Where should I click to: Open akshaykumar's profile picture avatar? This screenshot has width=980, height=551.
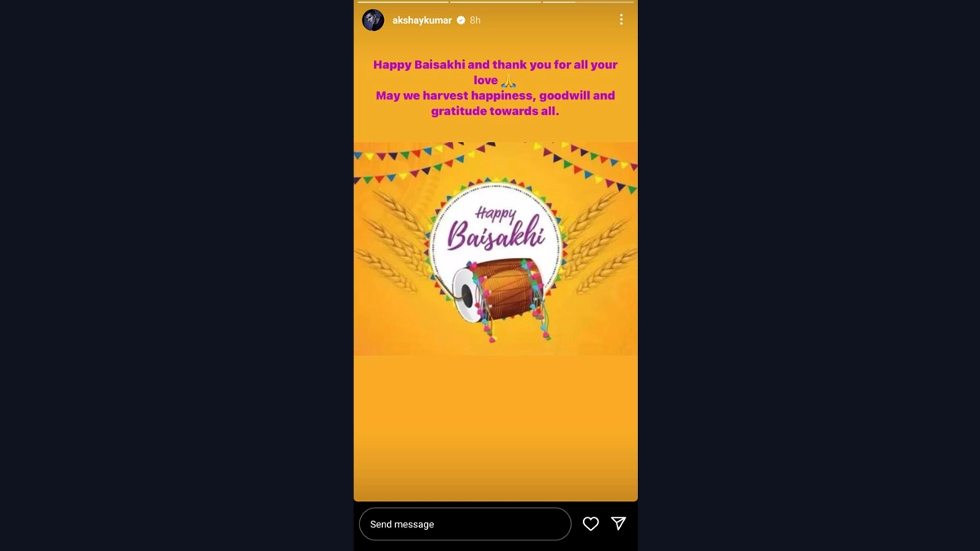(373, 20)
